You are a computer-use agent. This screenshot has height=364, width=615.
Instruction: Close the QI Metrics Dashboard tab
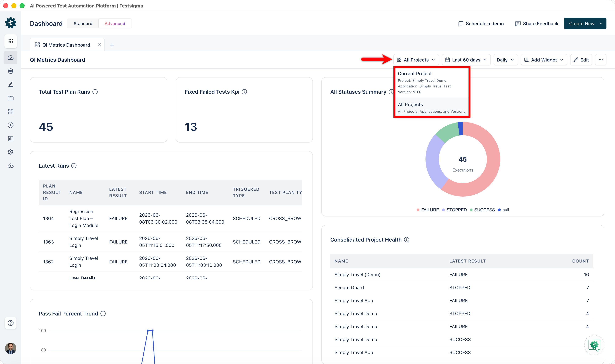99,45
